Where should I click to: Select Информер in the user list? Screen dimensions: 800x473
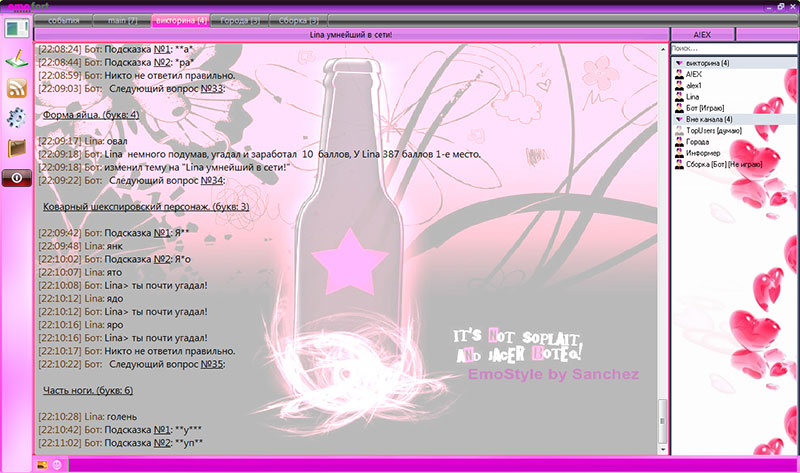click(703, 152)
